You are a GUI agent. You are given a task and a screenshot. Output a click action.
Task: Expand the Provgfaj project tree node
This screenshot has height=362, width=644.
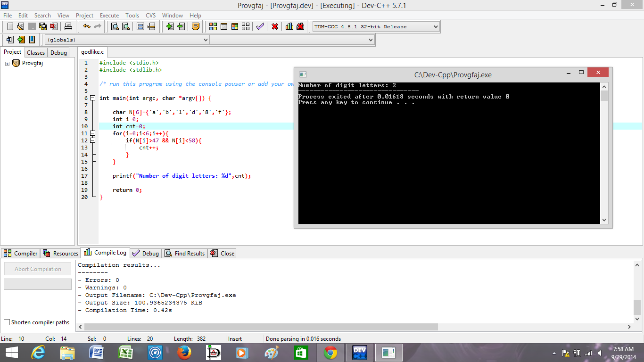[7, 64]
